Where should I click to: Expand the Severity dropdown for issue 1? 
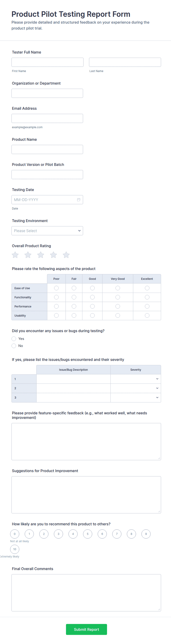pos(136,379)
